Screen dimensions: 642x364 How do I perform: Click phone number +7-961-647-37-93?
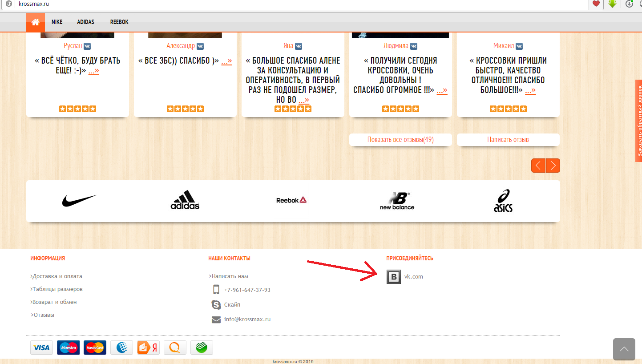[x=247, y=290]
